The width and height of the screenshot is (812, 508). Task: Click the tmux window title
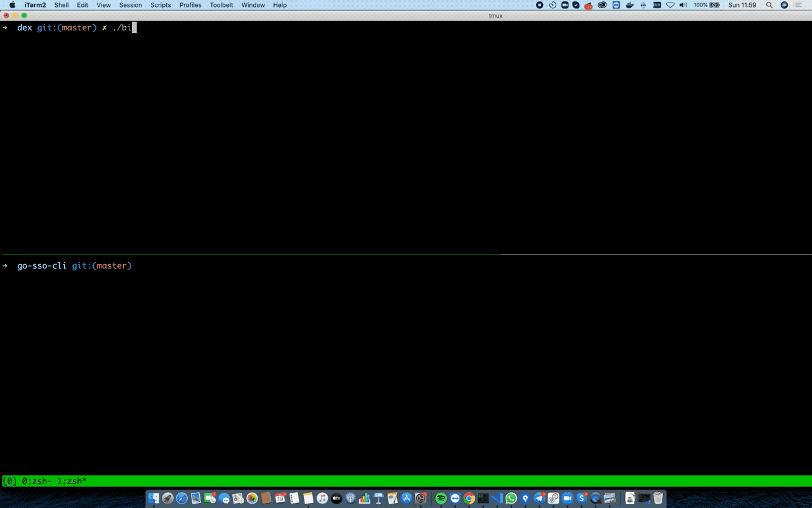495,15
